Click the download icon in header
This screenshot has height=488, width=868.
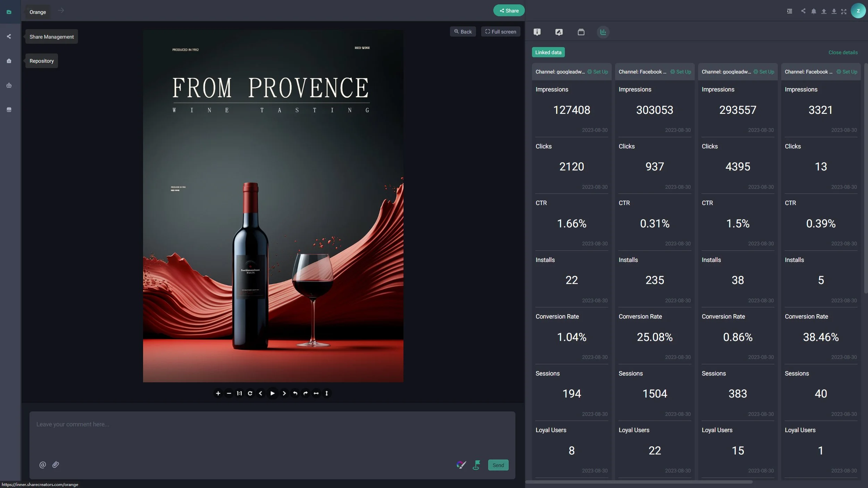[834, 11]
